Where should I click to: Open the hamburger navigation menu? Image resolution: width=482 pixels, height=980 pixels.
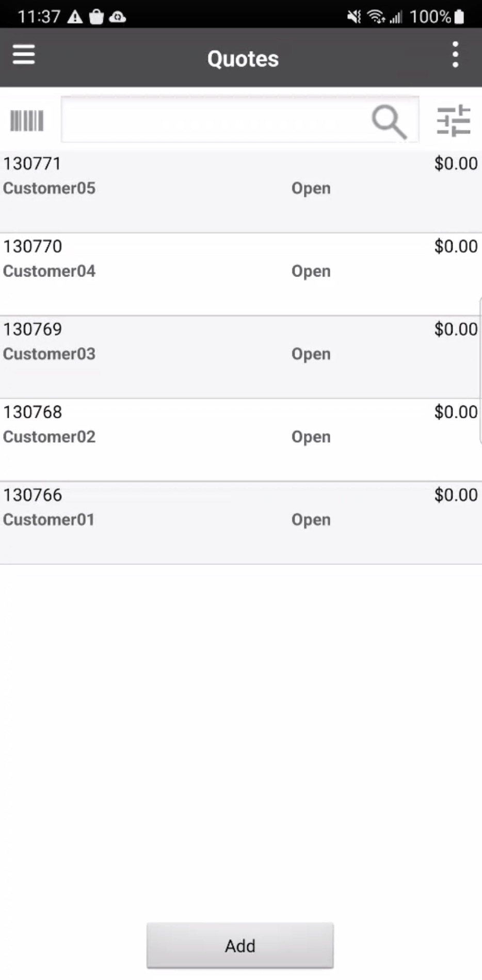pos(24,55)
